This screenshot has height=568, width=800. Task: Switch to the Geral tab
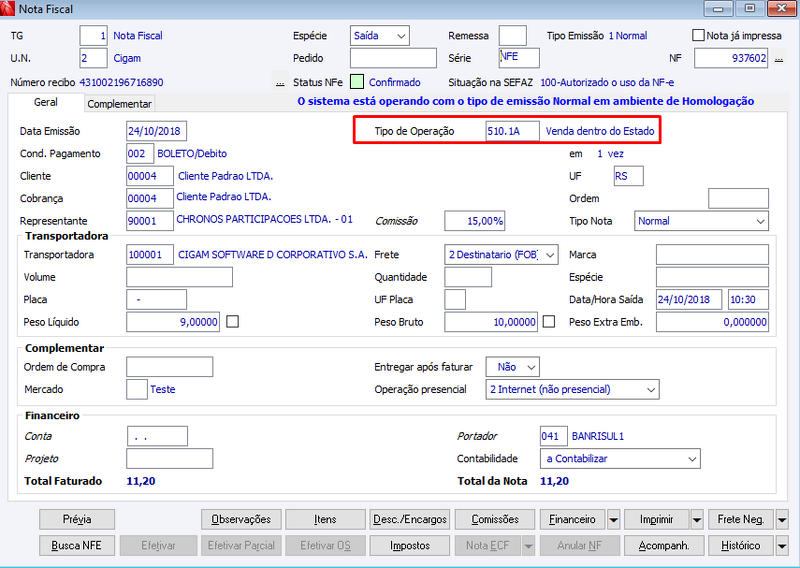[45, 103]
